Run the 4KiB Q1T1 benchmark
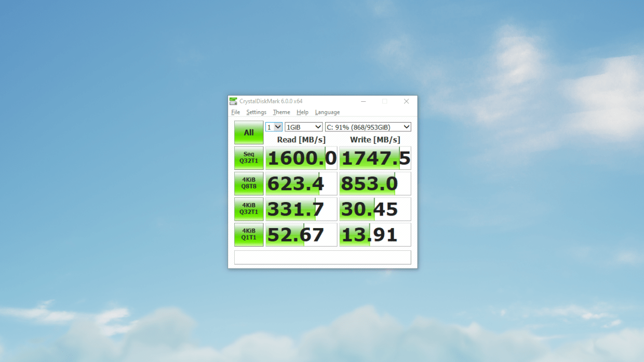The image size is (644, 362). pos(248,234)
